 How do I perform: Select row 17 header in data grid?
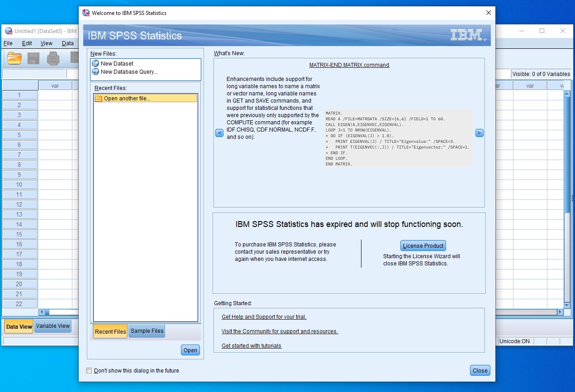pos(20,254)
